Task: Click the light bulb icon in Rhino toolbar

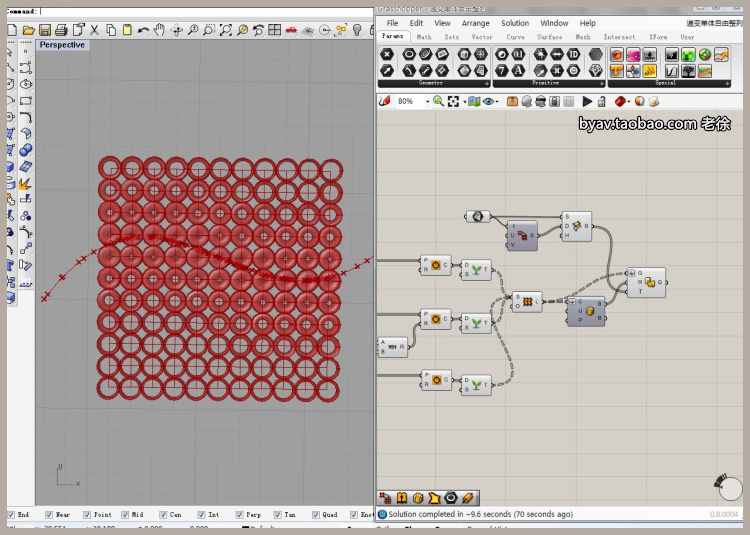Action: pos(356,30)
